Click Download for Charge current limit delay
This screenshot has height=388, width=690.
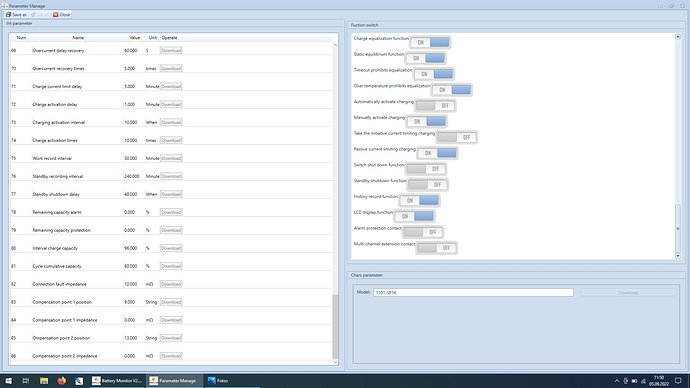(x=171, y=87)
